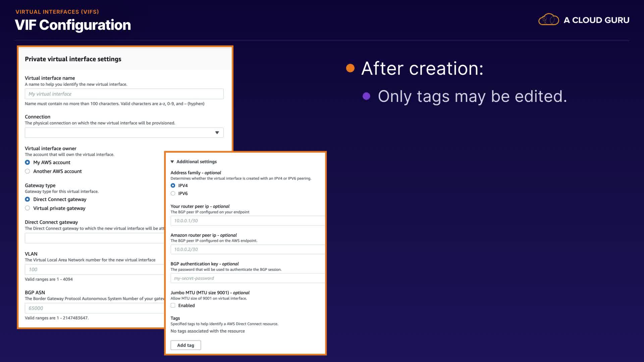Open the Connection dropdown arrow
The width and height of the screenshot is (644, 362).
click(217, 133)
